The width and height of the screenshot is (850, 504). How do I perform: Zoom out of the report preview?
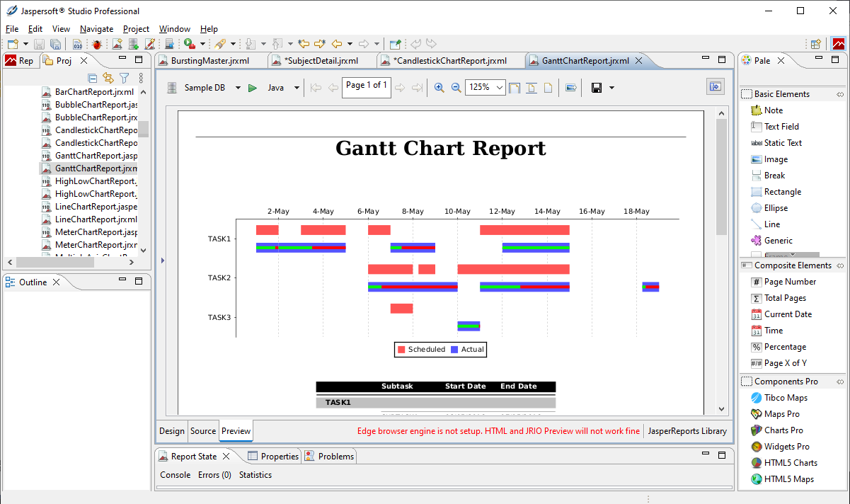click(456, 88)
